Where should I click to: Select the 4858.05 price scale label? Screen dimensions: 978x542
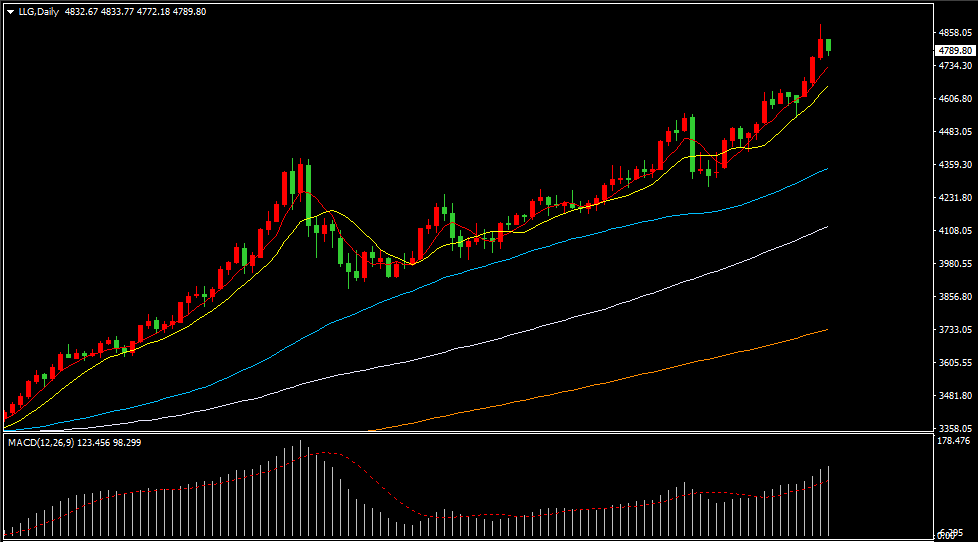coord(955,32)
